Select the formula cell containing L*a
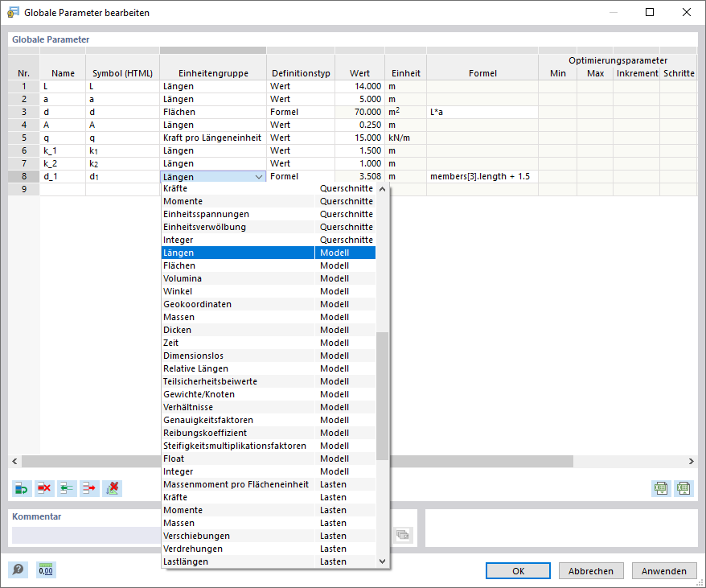 [482, 112]
